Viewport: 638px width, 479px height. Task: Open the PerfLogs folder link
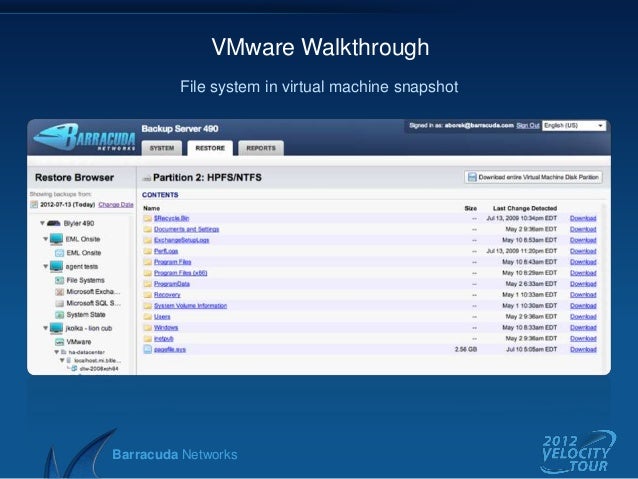coord(166,251)
